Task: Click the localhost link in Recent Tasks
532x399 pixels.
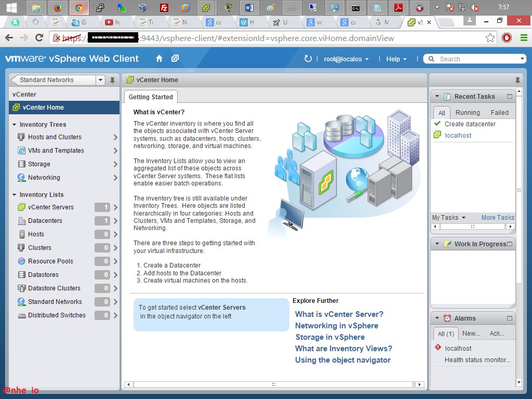Action: tap(458, 136)
